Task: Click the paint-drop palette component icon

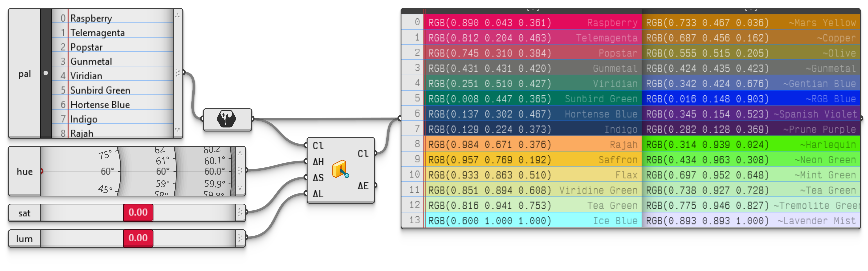Action: (226, 119)
